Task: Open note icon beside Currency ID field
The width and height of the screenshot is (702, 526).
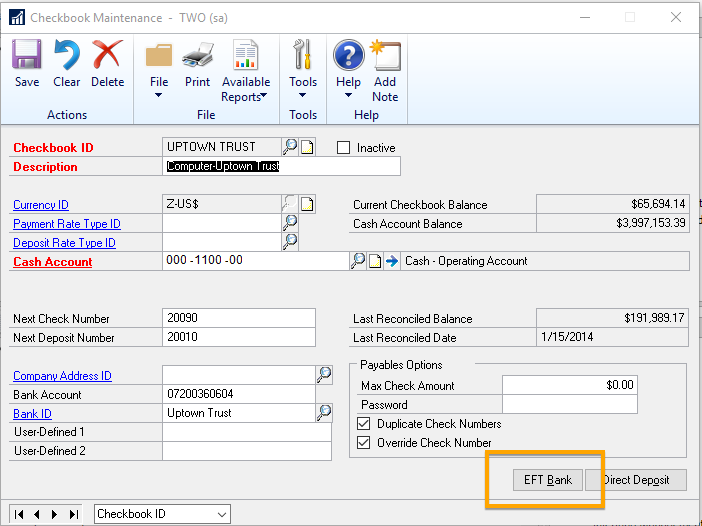Action: click(x=307, y=204)
